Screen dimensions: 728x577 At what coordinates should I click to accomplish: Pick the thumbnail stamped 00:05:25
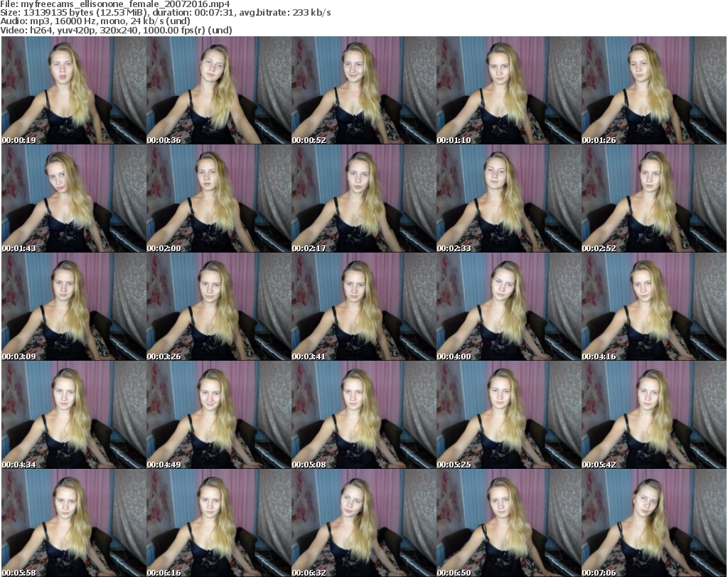click(508, 415)
